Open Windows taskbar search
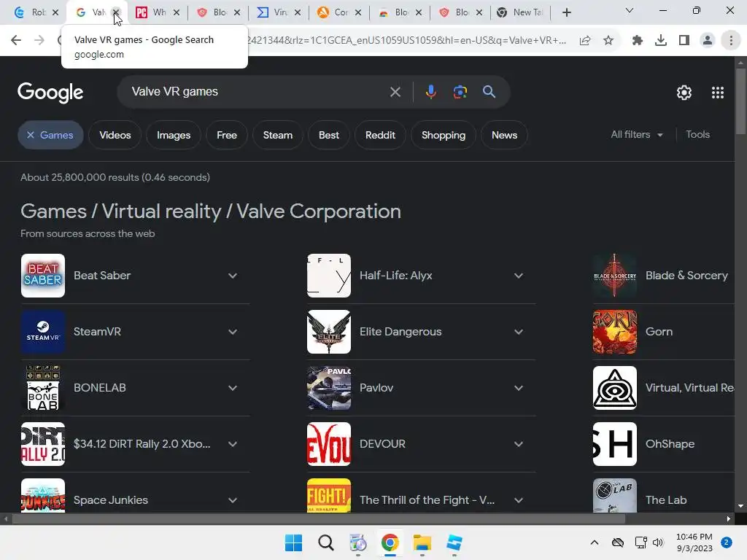Image resolution: width=747 pixels, height=560 pixels. point(326,542)
